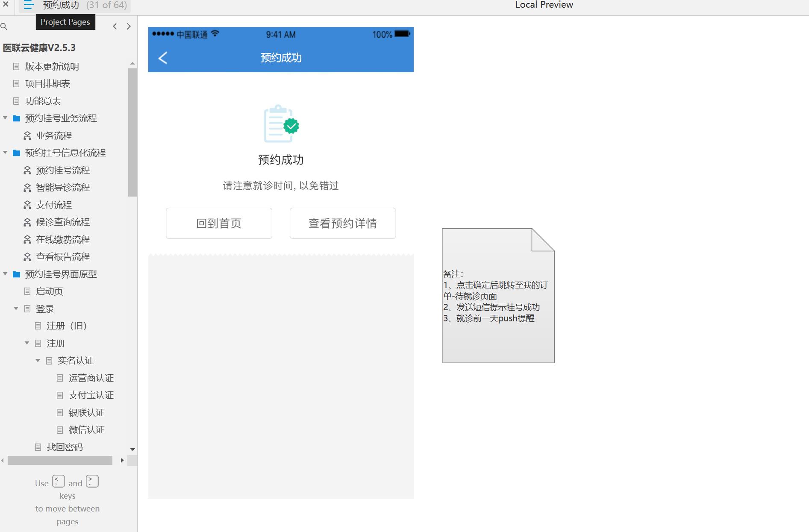The height and width of the screenshot is (532, 809).
Task: Open the 智能导诊流程 page
Action: coord(63,188)
